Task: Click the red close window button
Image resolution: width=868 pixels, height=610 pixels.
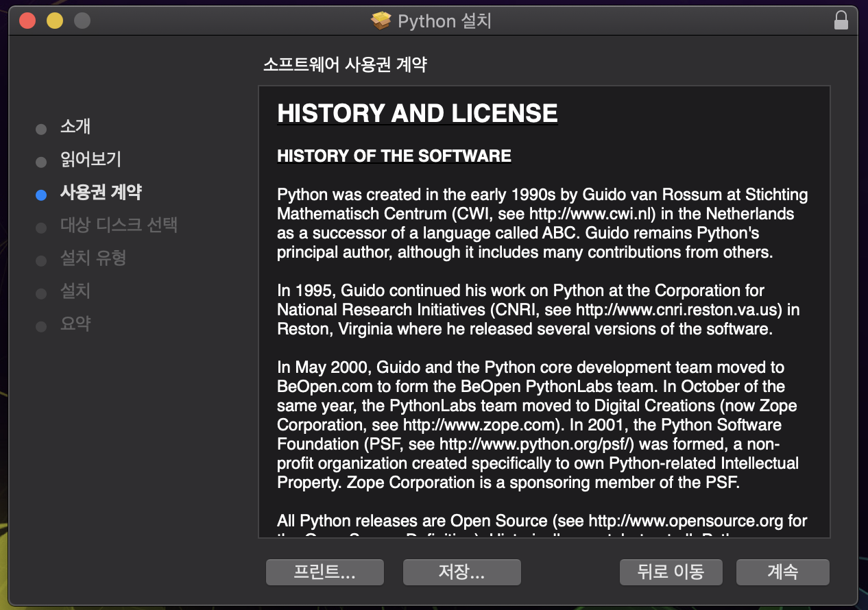Action: click(27, 21)
